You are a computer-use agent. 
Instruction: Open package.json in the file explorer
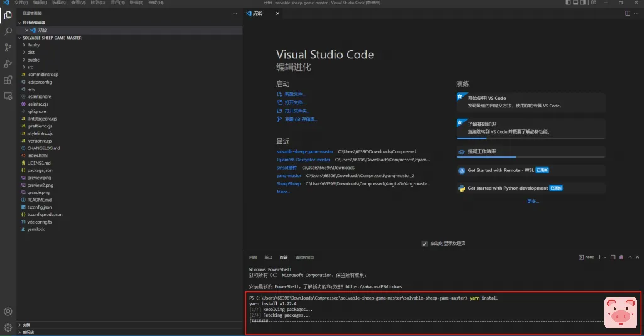tap(40, 170)
